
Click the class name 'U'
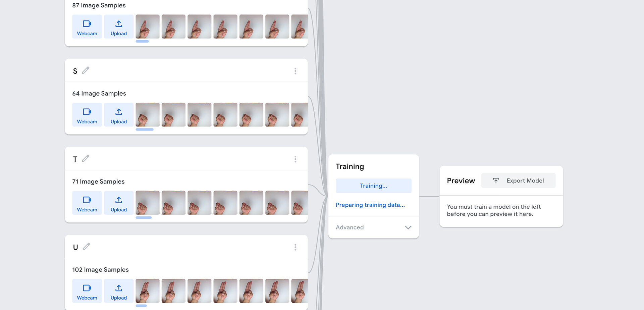[x=75, y=248]
